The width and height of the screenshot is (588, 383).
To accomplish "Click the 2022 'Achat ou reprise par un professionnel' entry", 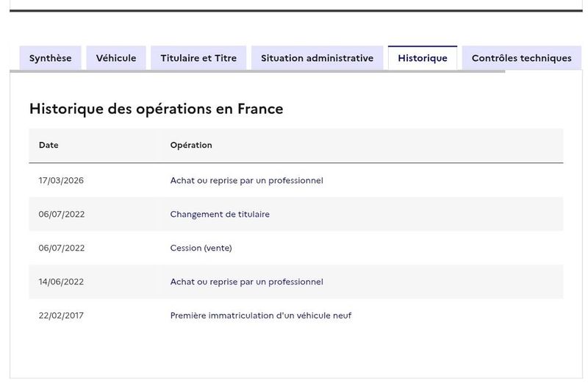I will pos(247,282).
